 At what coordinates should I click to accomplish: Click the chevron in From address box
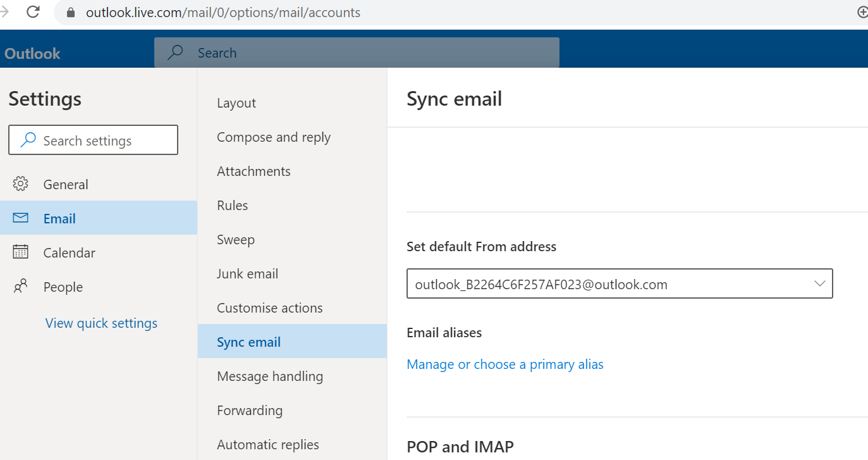coord(819,283)
